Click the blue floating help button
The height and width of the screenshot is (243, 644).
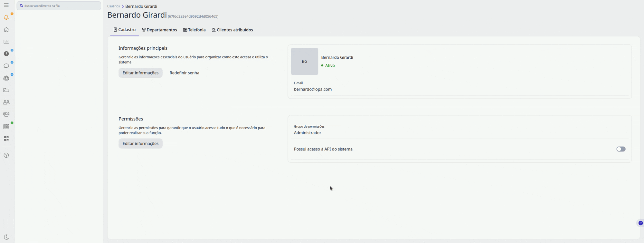640,223
